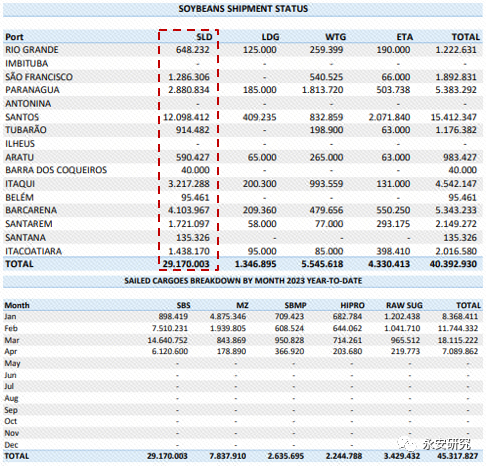Select the grand total 45.317.827 cell
The width and height of the screenshot is (486, 466).
457,456
